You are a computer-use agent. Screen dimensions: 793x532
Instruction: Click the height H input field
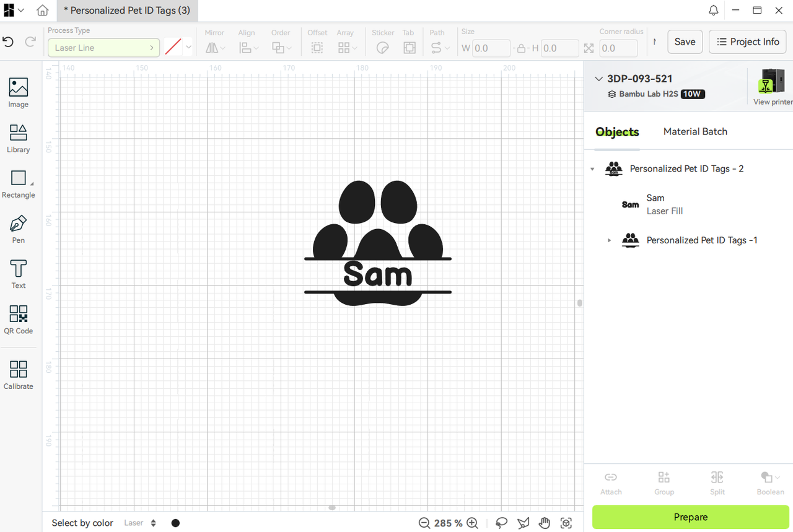tap(561, 48)
